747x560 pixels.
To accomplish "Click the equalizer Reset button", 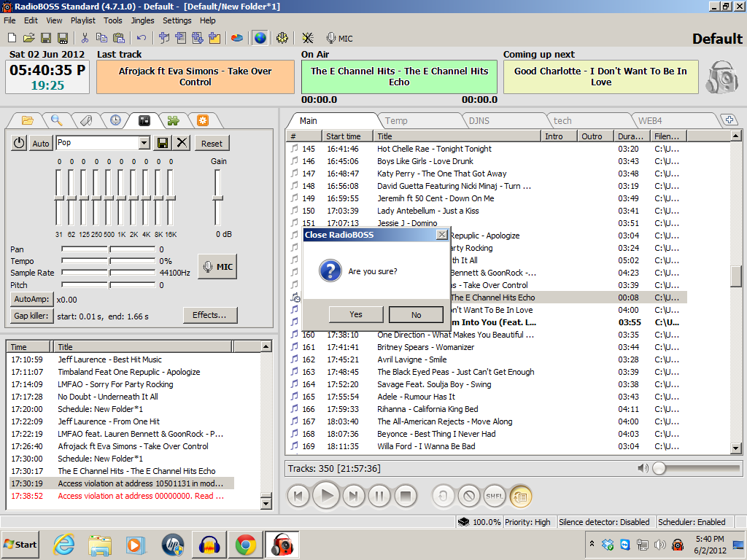I will click(212, 143).
